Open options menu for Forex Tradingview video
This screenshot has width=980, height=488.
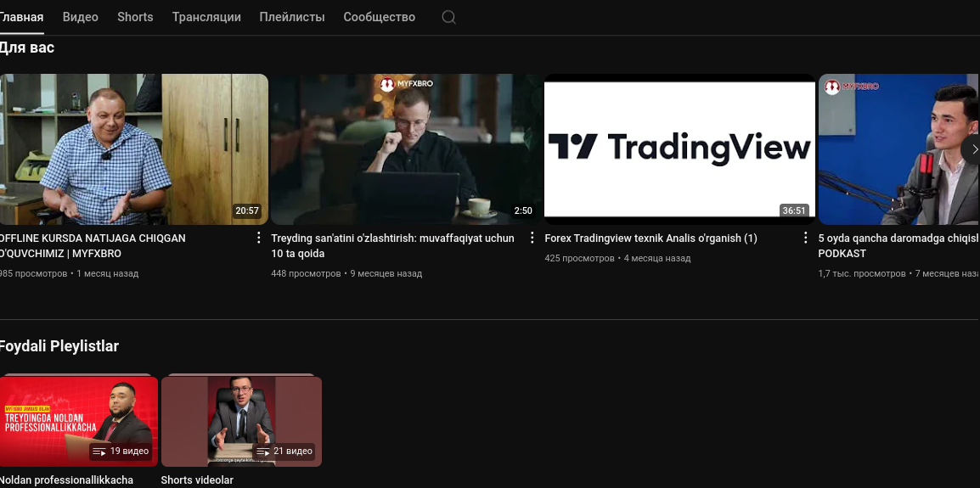805,238
